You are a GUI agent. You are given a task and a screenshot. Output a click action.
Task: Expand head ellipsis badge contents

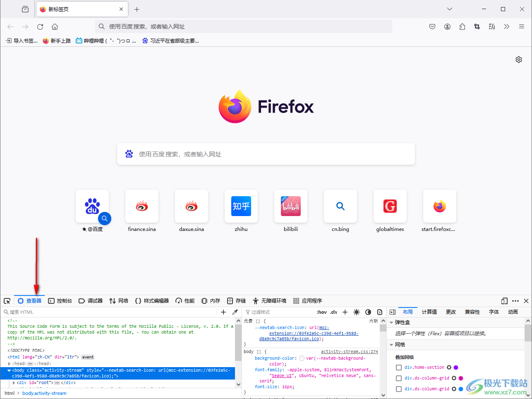click(x=30, y=364)
